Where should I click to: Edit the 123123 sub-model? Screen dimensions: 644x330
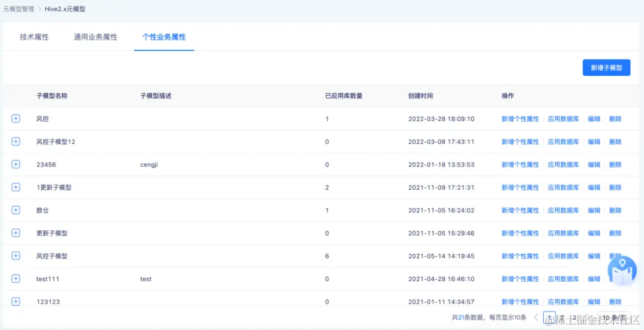(594, 301)
